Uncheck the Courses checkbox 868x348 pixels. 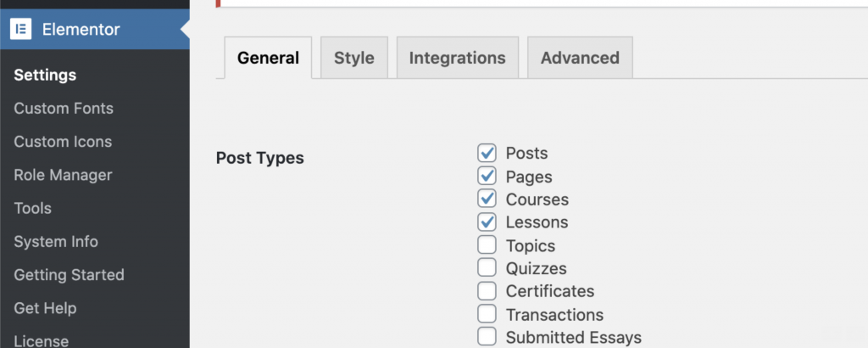click(x=487, y=199)
